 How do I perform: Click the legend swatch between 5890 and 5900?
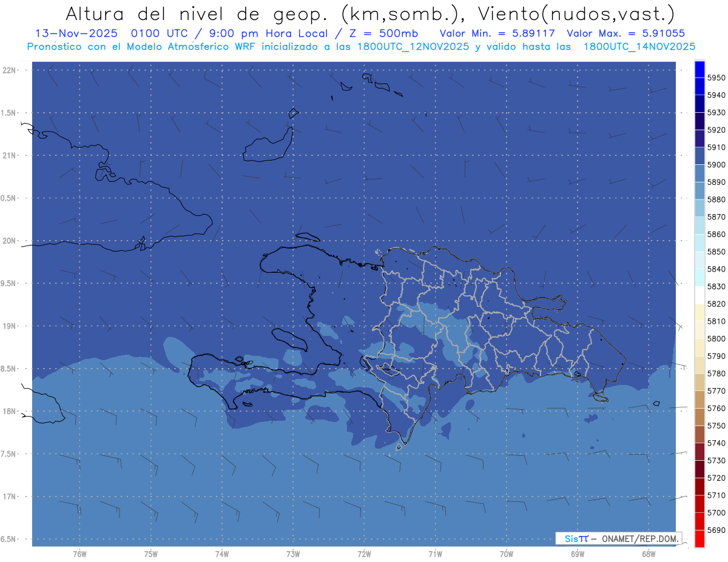[699, 173]
